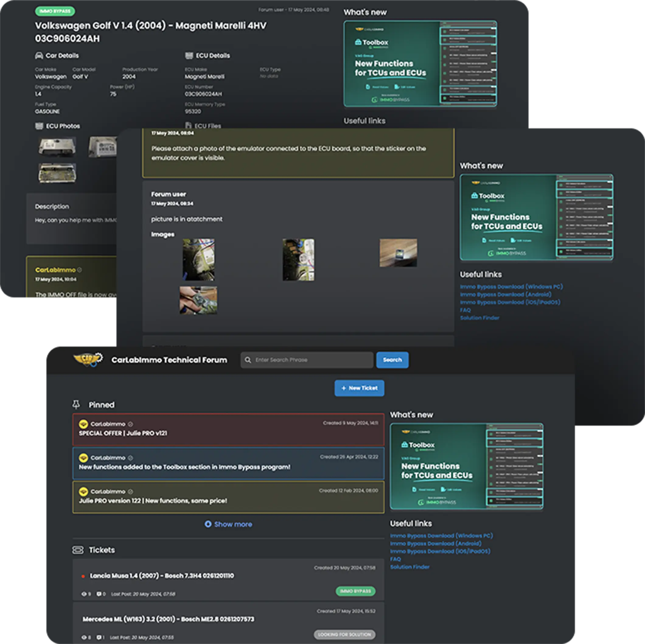
Task: Click CarLabImmo avatar on Julie PRO version 122 post
Action: point(83,491)
